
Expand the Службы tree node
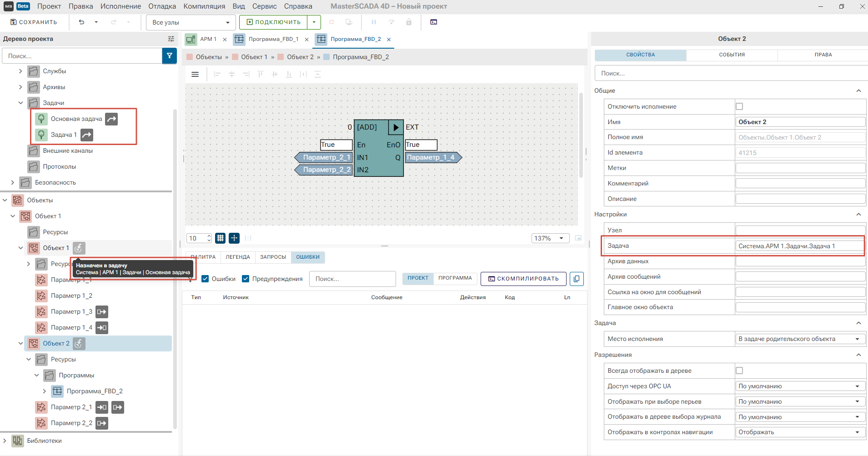coord(20,71)
